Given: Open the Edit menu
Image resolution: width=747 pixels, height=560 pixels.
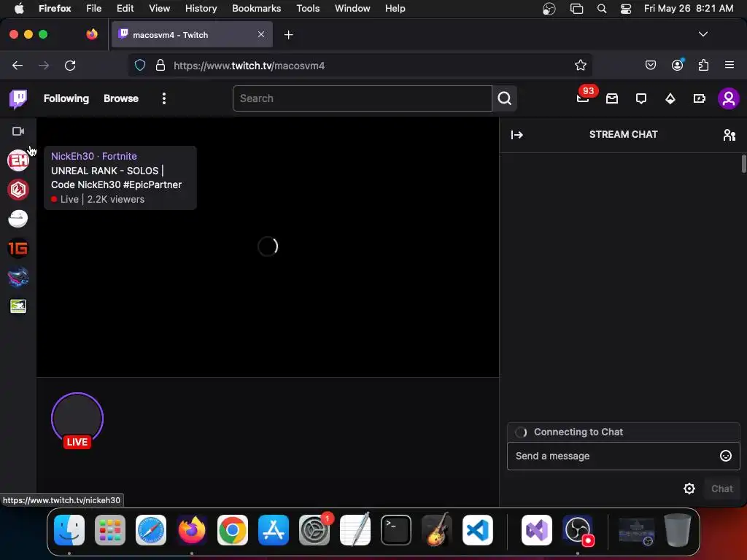Looking at the screenshot, I should point(125,9).
